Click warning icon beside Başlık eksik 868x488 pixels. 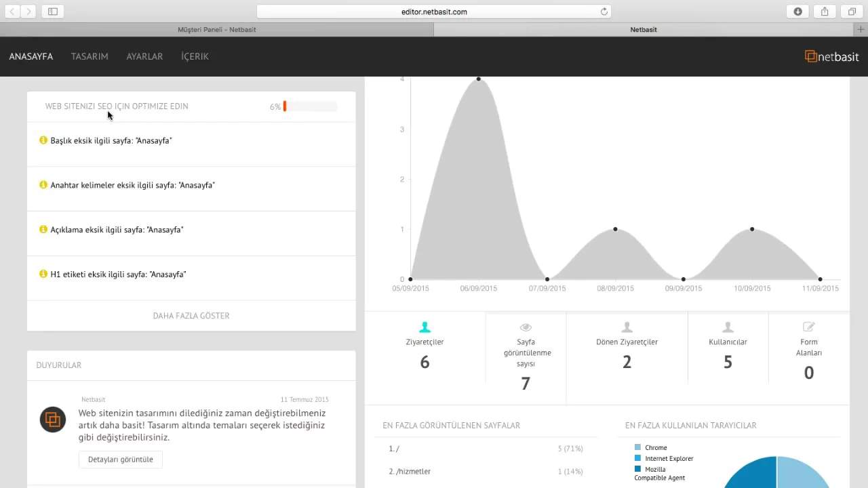[43, 140]
